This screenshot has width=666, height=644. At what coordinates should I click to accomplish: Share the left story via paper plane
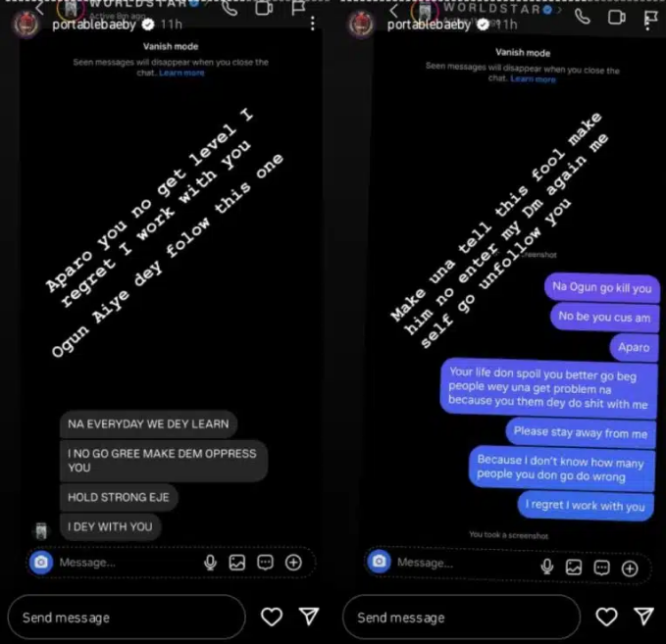pyautogui.click(x=309, y=617)
